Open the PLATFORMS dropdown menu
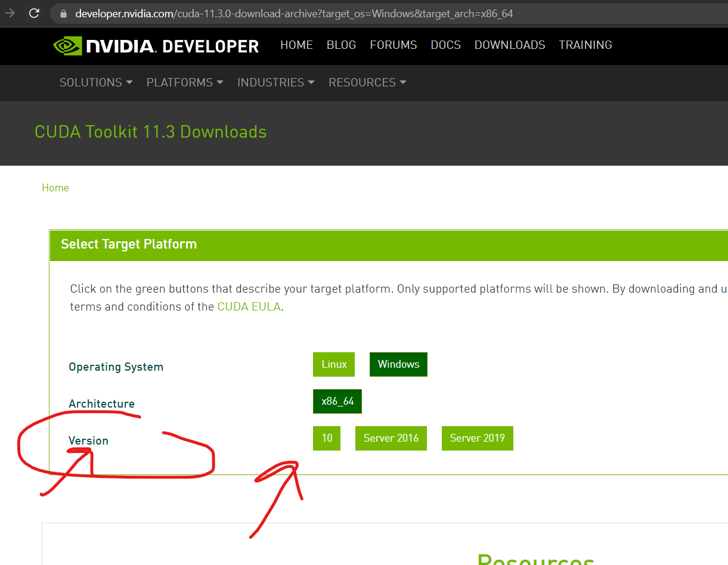The width and height of the screenshot is (728, 565). (x=184, y=83)
